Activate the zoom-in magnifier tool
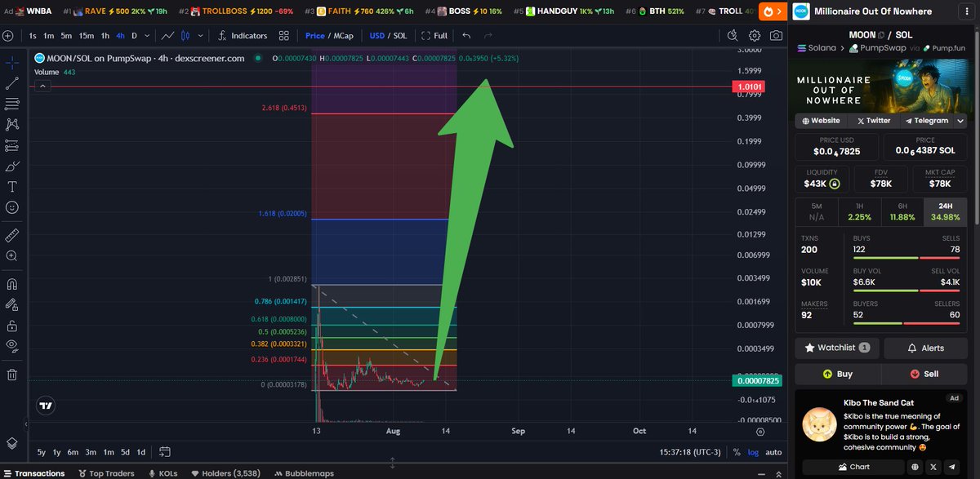This screenshot has width=980, height=479. (x=12, y=256)
